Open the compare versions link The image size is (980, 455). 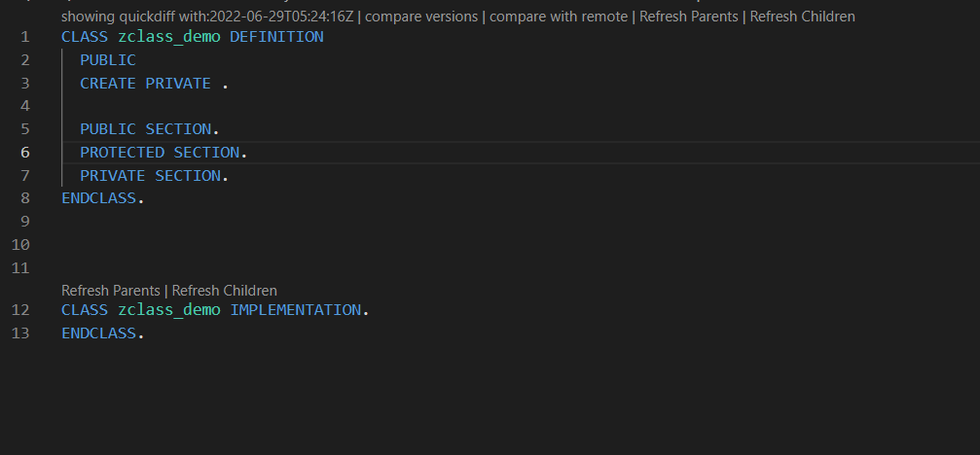point(423,17)
